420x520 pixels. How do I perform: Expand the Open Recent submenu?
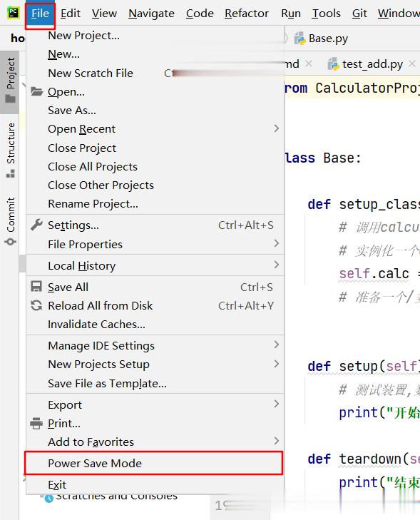(277, 128)
